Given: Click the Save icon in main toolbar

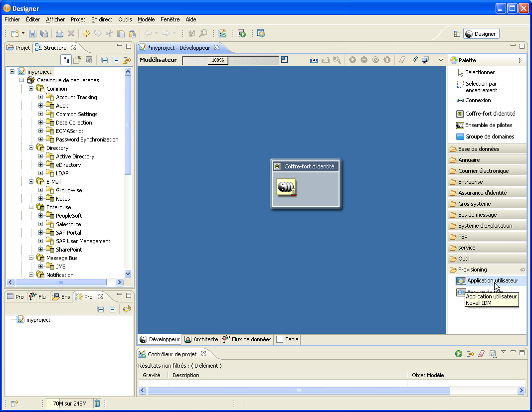Looking at the screenshot, I should 32,34.
